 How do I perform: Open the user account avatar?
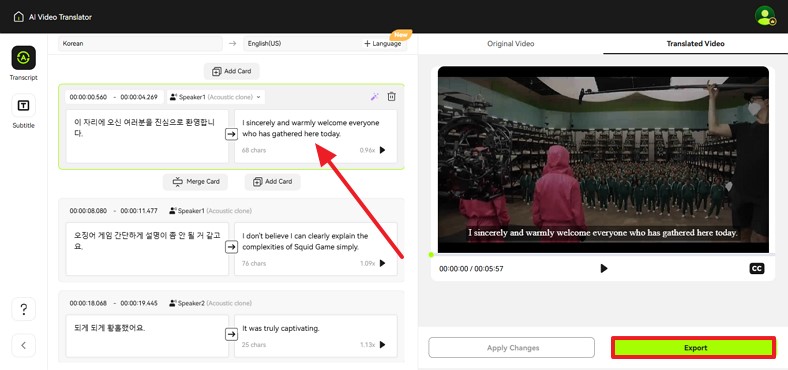765,16
